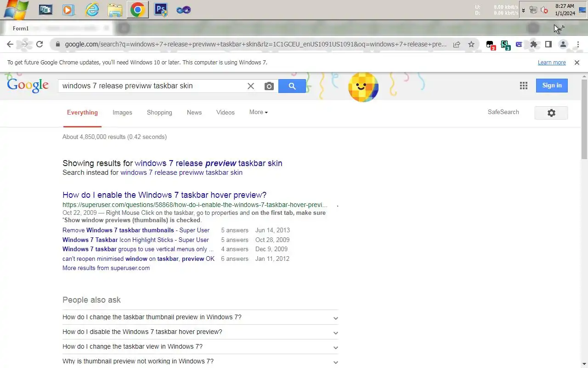Open the Chrome profile avatar
Screen dimensions: 588x368
[563, 45]
